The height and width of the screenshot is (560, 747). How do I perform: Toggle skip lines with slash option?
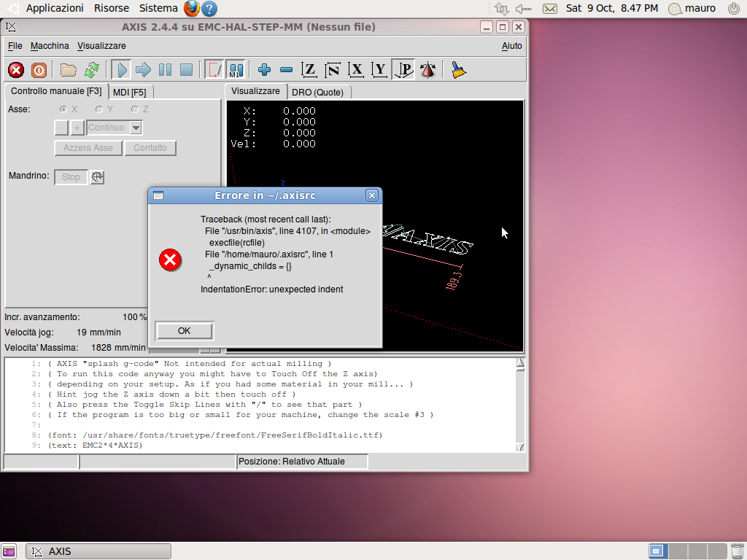tap(214, 70)
